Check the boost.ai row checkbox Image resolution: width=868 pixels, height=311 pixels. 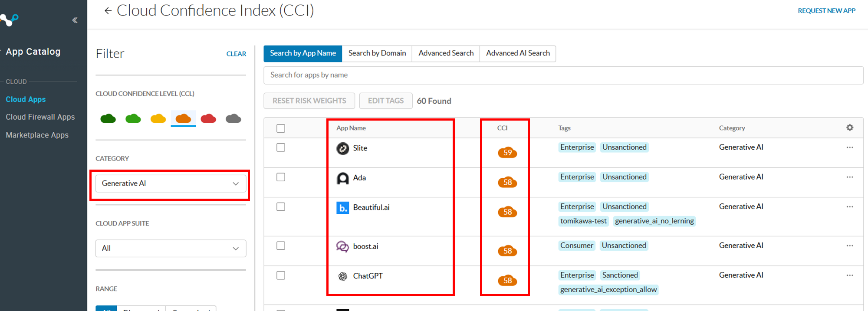coord(281,246)
